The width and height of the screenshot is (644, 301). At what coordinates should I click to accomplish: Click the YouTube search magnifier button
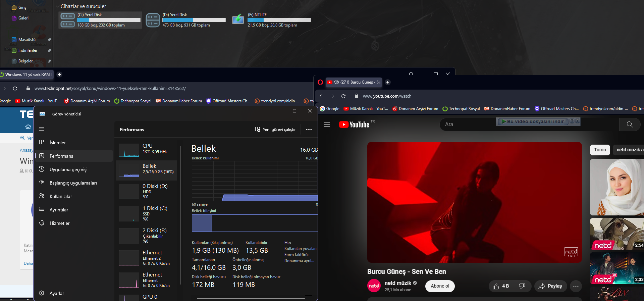coord(630,124)
